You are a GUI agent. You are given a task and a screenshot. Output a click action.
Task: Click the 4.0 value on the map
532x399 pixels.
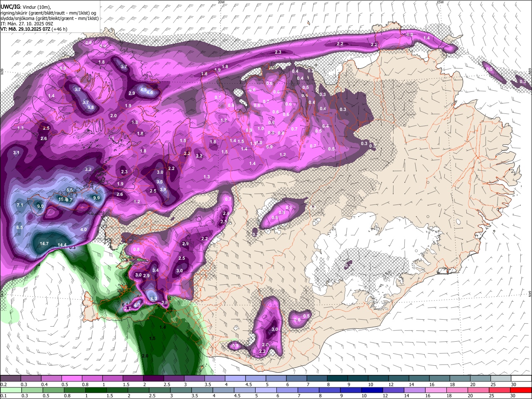(84, 229)
